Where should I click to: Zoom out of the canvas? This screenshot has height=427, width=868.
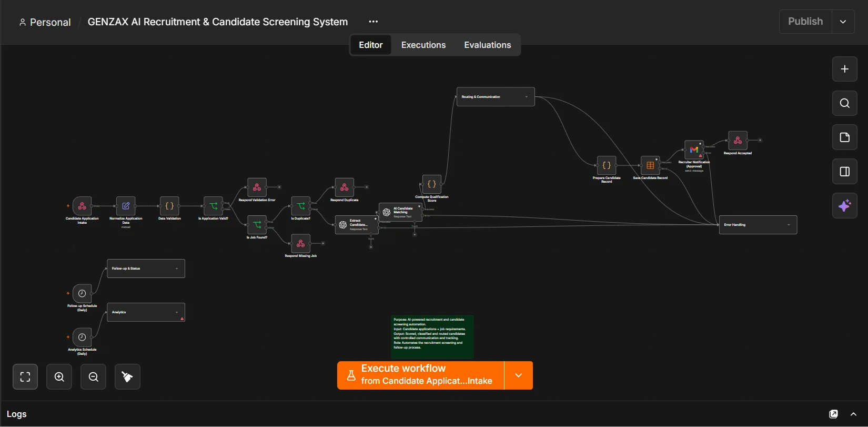point(93,376)
